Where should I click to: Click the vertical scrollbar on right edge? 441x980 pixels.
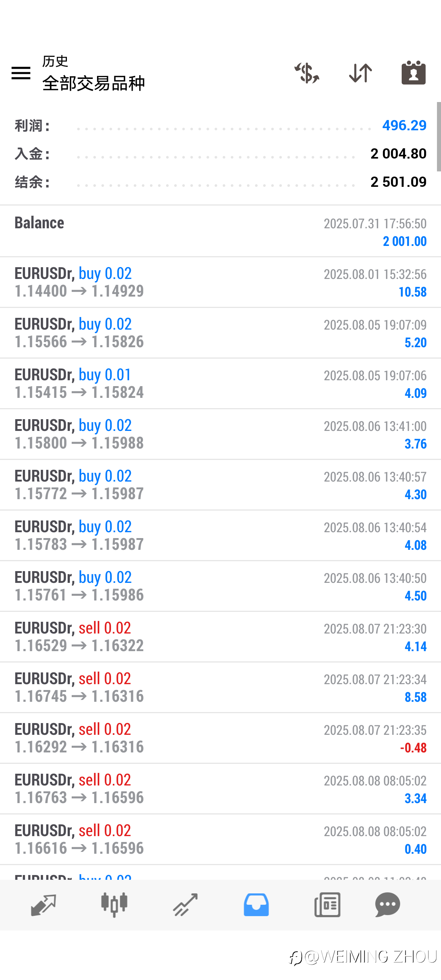439,137
